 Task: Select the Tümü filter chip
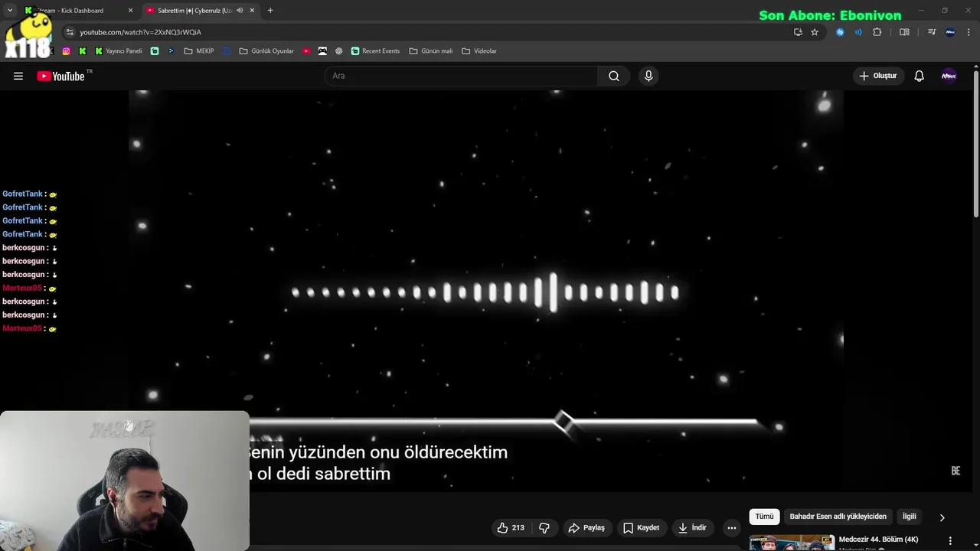(764, 517)
